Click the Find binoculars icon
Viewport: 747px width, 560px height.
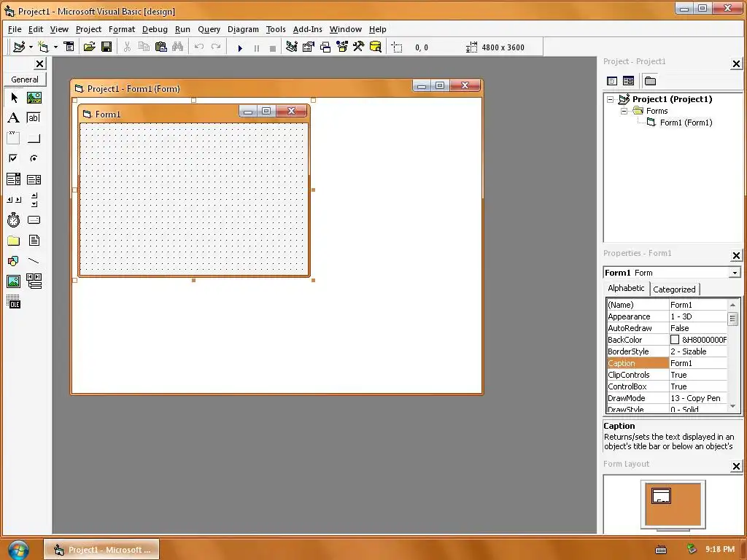[x=178, y=47]
